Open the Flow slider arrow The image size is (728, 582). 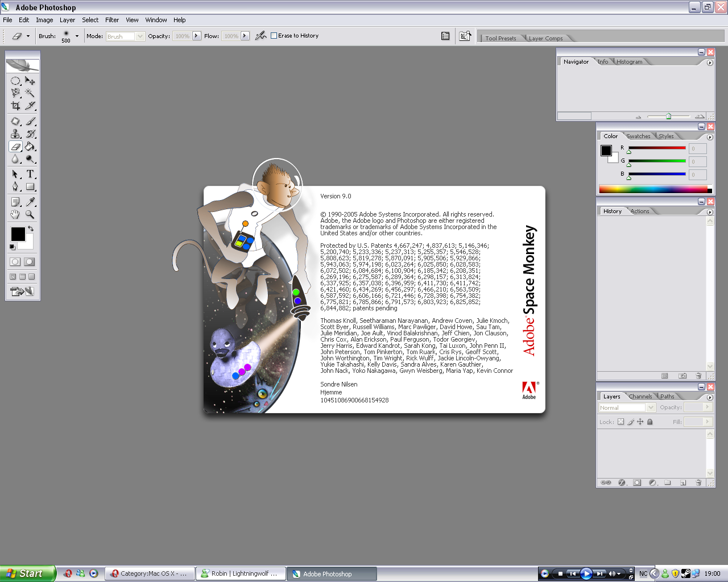pyautogui.click(x=245, y=35)
